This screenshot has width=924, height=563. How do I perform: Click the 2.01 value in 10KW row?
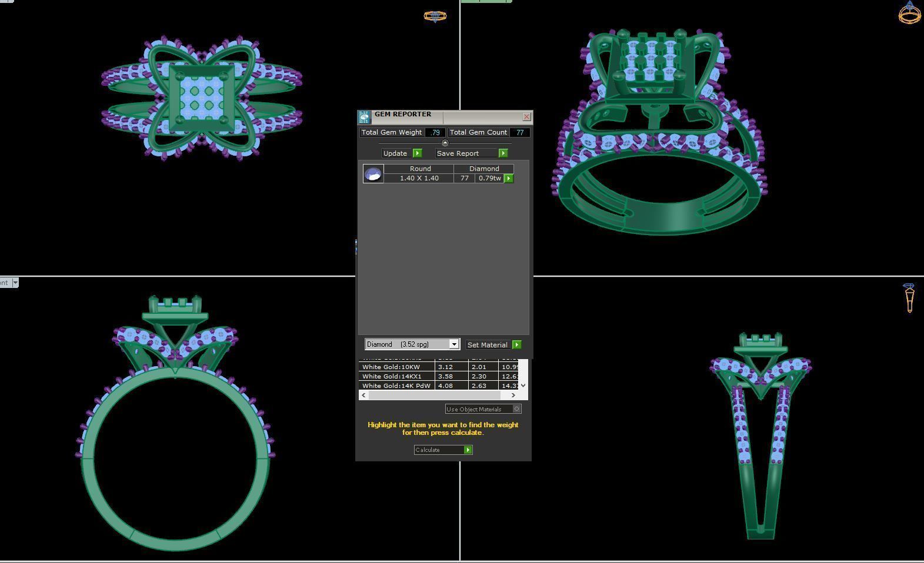click(x=483, y=367)
